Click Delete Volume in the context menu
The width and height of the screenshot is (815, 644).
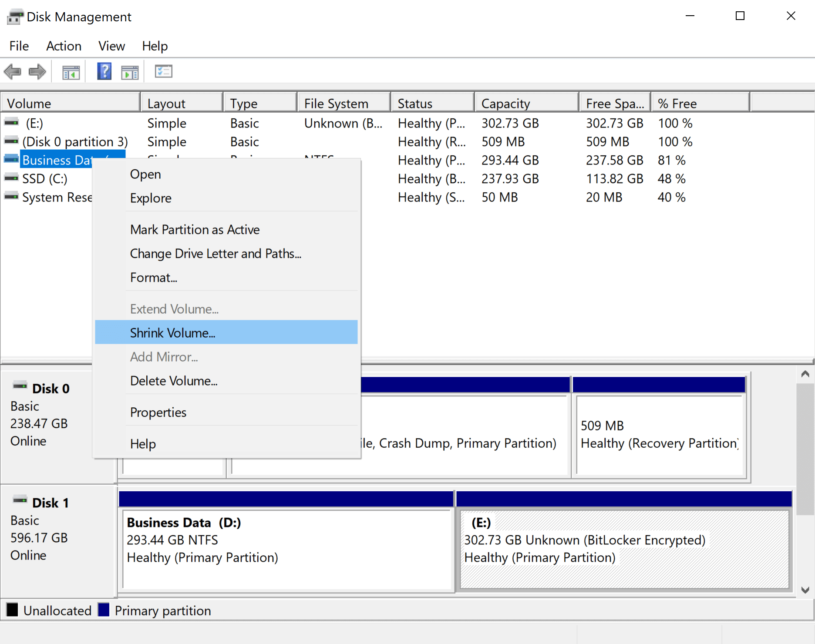(174, 380)
